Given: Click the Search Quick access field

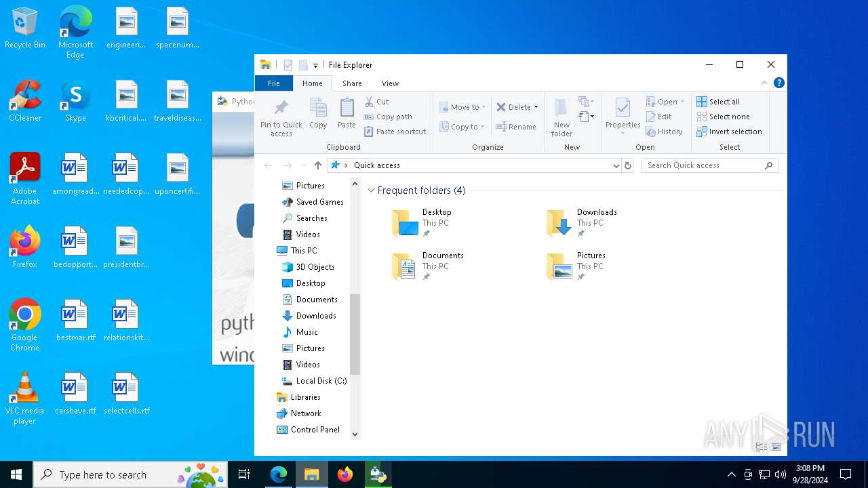Looking at the screenshot, I should click(x=709, y=165).
